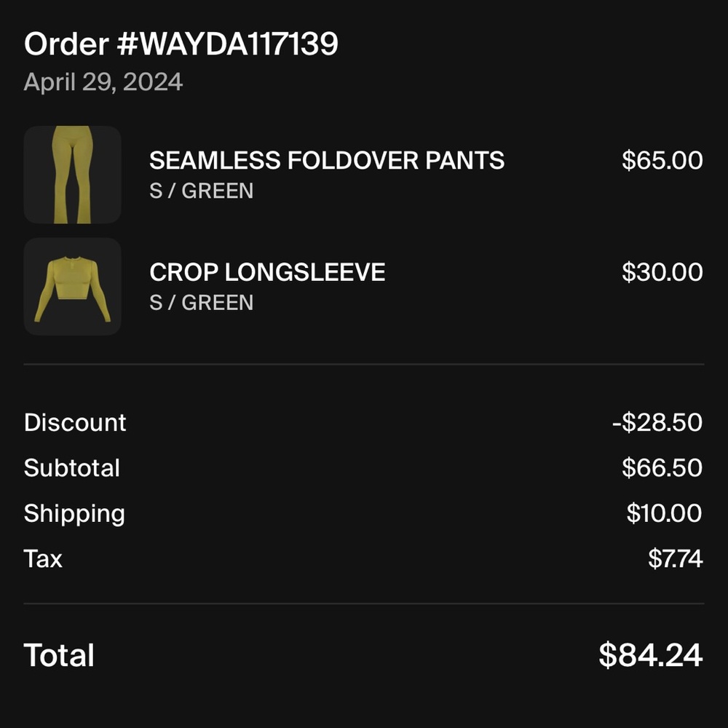Viewport: 728px width, 728px height.
Task: Click the $65.00 pants price
Action: pos(662,160)
